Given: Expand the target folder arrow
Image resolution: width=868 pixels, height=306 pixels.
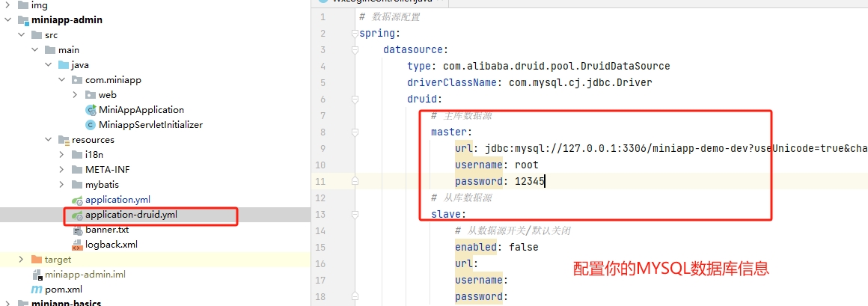Looking at the screenshot, I should [22, 260].
